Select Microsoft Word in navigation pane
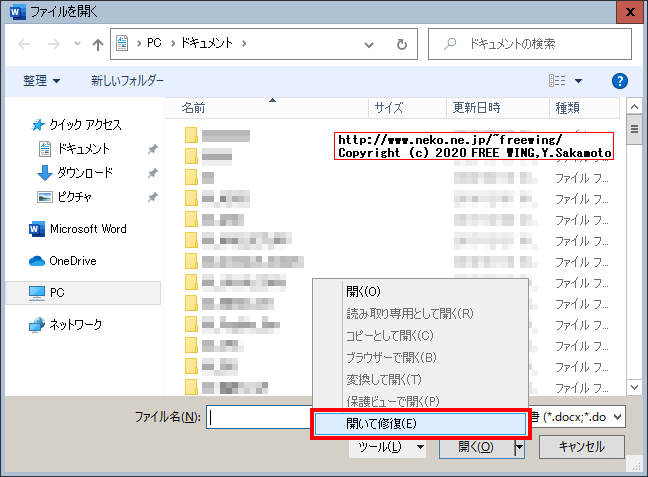This screenshot has height=477, width=648. [x=88, y=229]
